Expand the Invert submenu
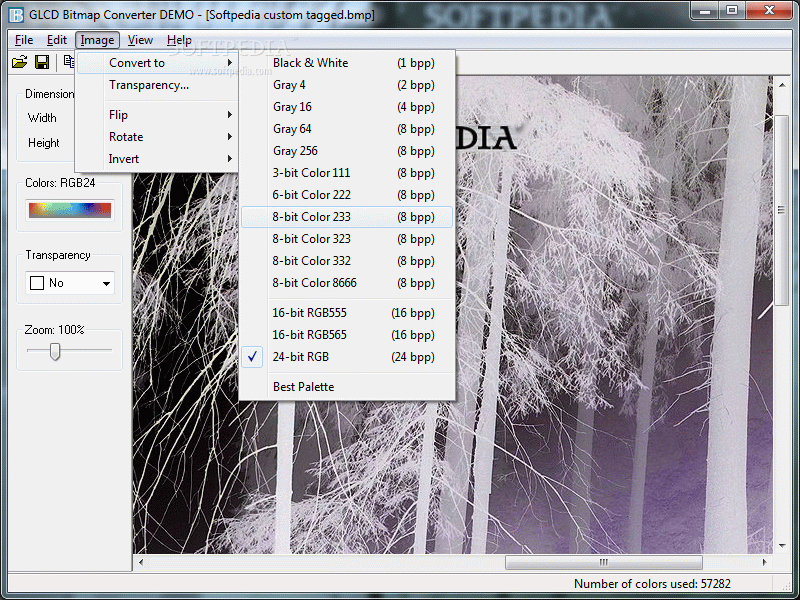The height and width of the screenshot is (600, 800). pyautogui.click(x=157, y=159)
